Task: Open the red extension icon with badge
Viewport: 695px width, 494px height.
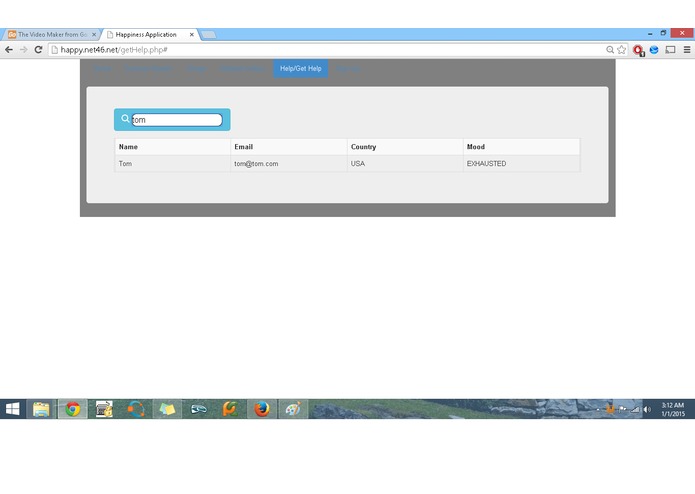Action: (x=638, y=50)
